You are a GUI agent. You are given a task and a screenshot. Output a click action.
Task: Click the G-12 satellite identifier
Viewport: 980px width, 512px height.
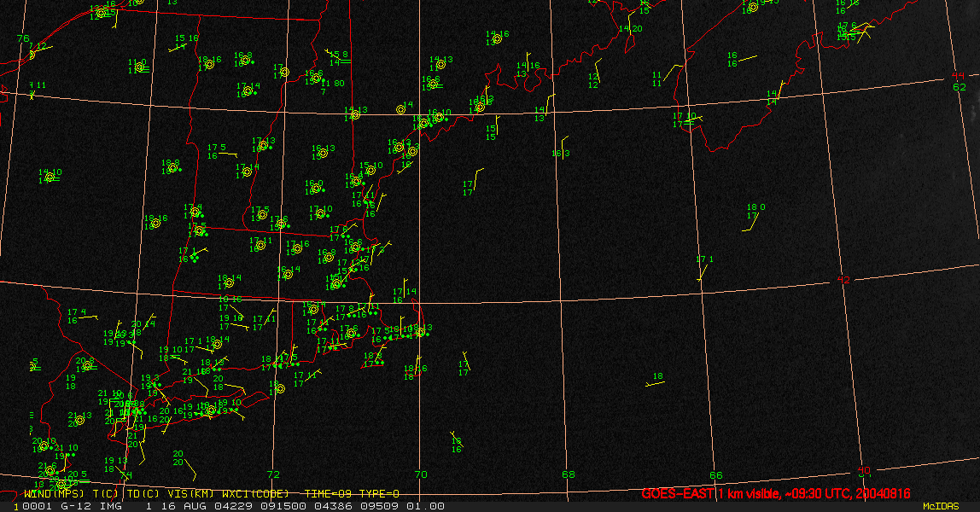pos(77,506)
